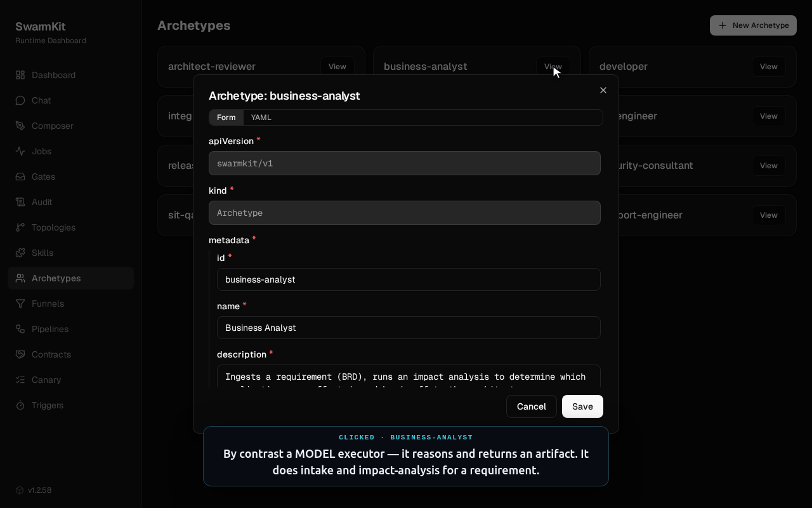Click the Archetypes page heading
This screenshot has width=812, height=508.
(x=194, y=25)
